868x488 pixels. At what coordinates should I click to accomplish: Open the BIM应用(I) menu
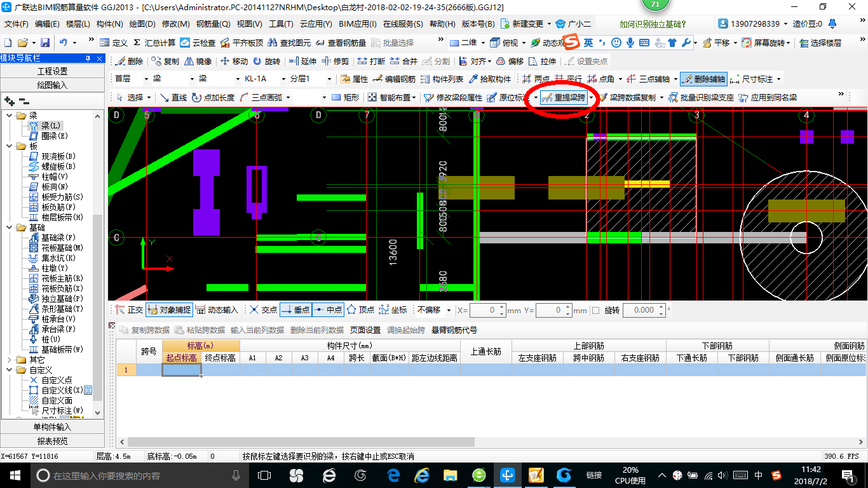[357, 24]
